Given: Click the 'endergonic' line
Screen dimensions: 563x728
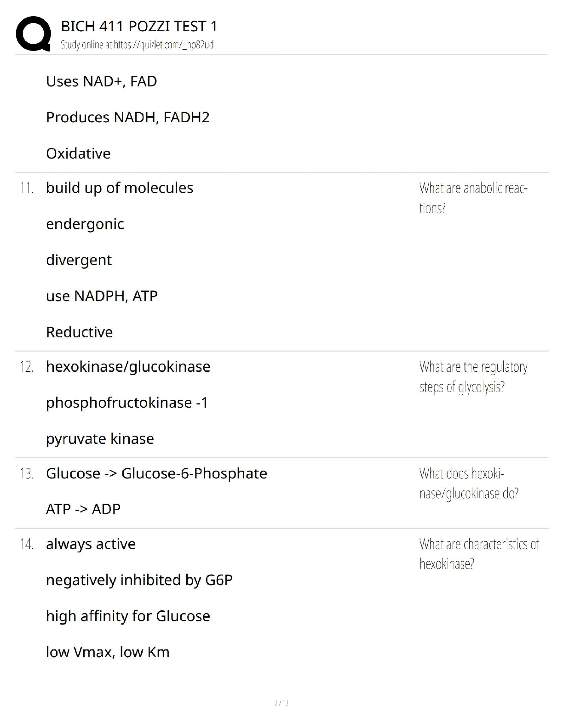Looking at the screenshot, I should (85, 224).
